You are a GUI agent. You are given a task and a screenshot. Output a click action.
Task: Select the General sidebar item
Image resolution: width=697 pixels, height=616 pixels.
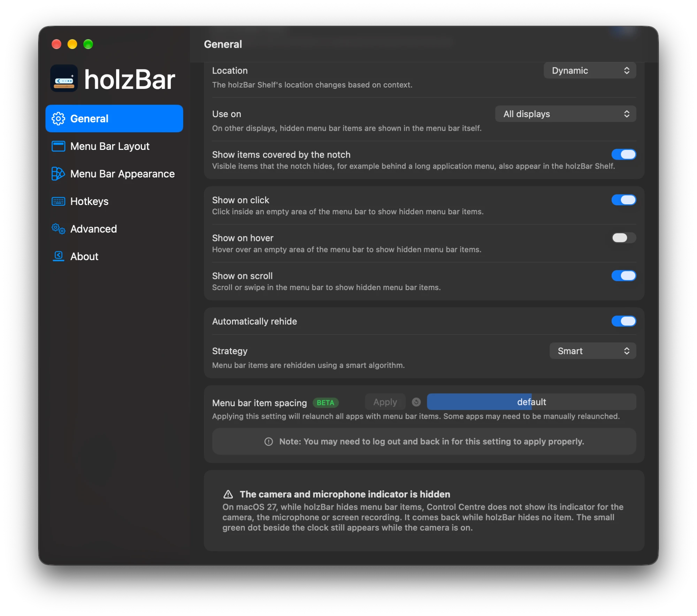114,119
